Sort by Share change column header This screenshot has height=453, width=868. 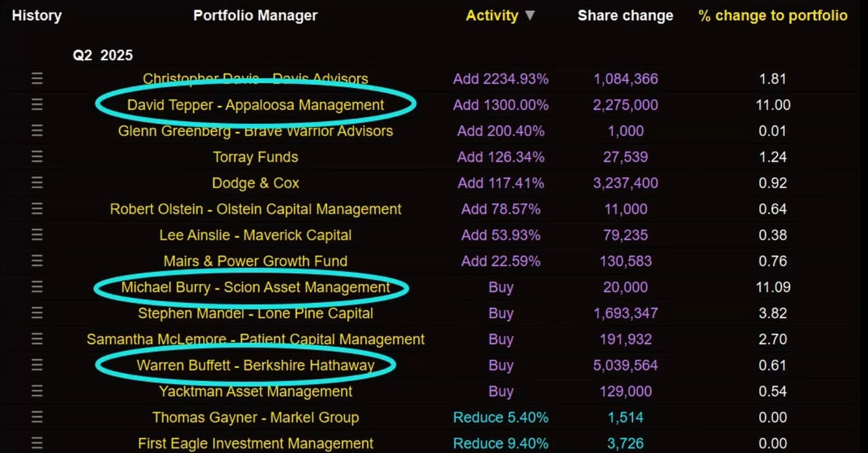pos(625,15)
